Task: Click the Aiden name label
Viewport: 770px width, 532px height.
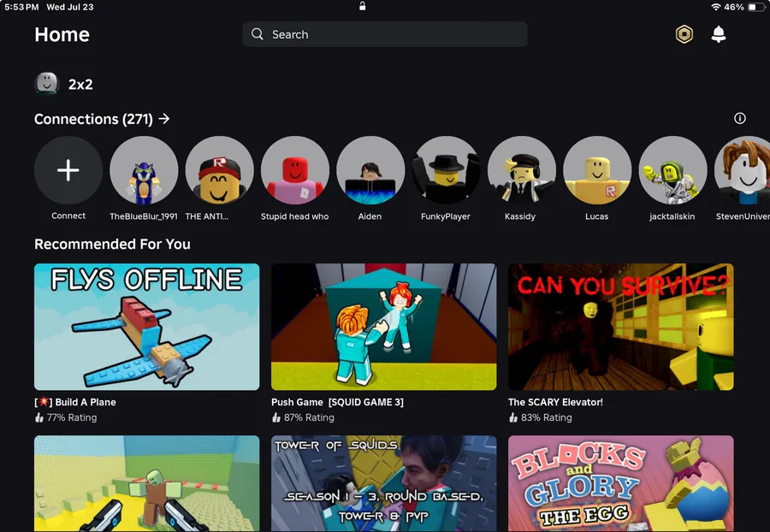Action: pyautogui.click(x=370, y=216)
